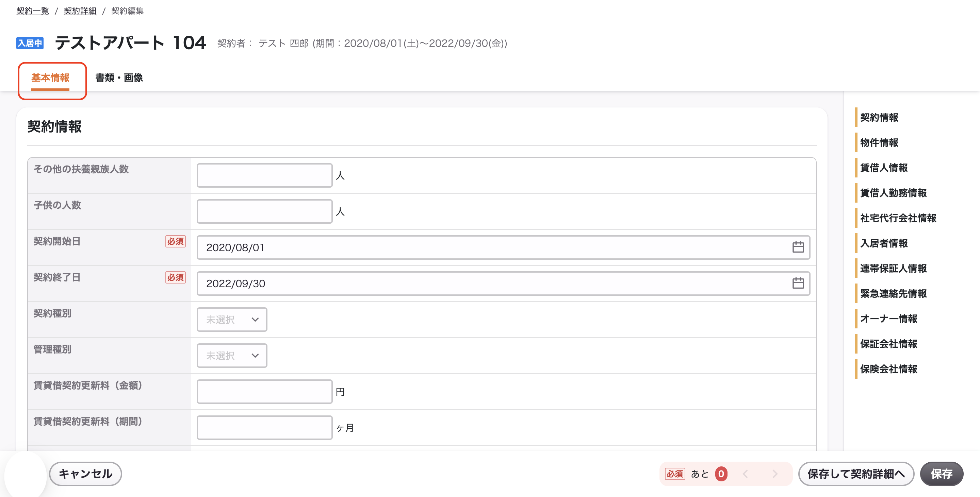This screenshot has width=980, height=497.
Task: Click the 契約終了日 date field 2022/09/30
Action: (x=503, y=284)
